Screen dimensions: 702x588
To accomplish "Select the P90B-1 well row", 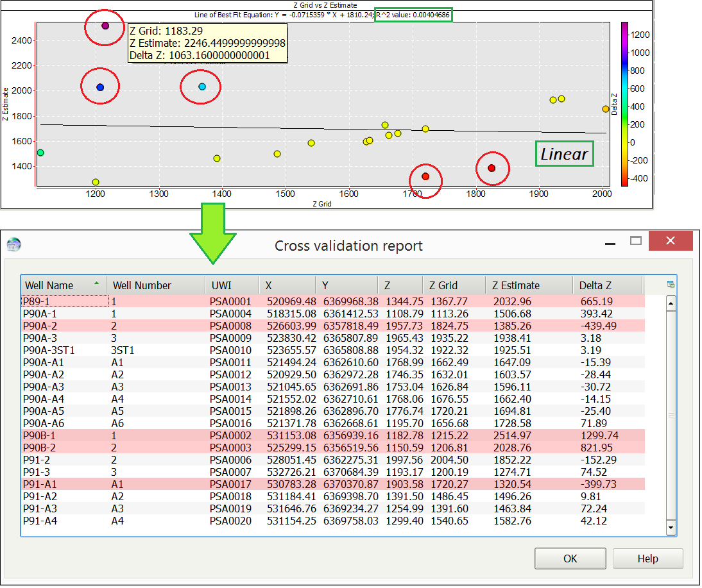I will point(257,435).
